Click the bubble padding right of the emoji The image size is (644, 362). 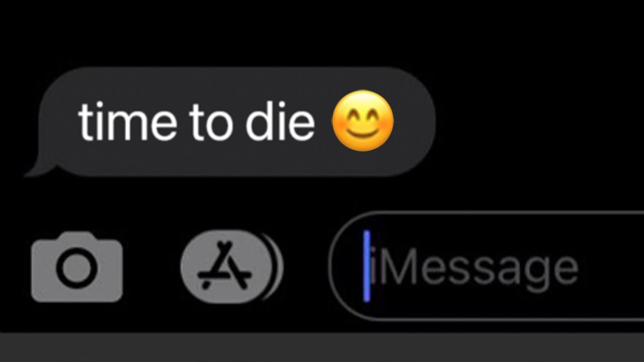[414, 122]
